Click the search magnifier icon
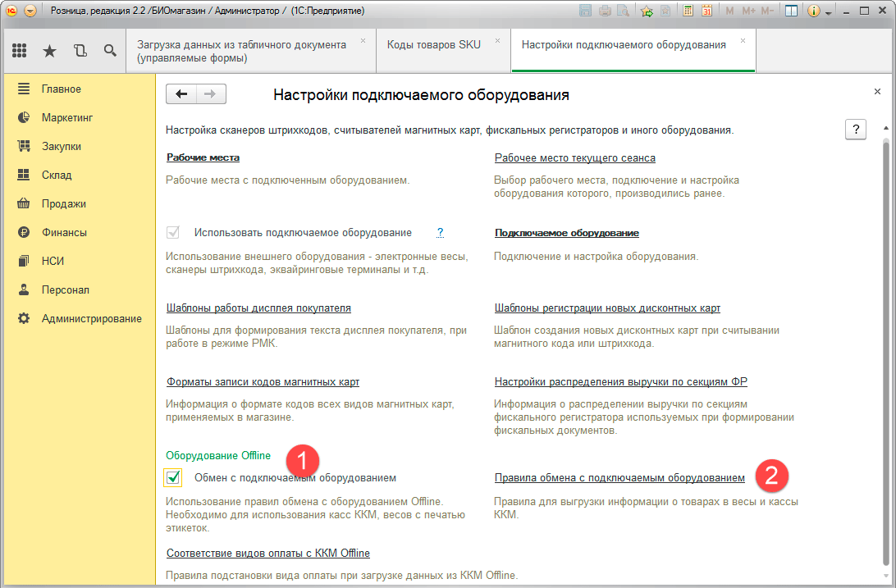 110,51
